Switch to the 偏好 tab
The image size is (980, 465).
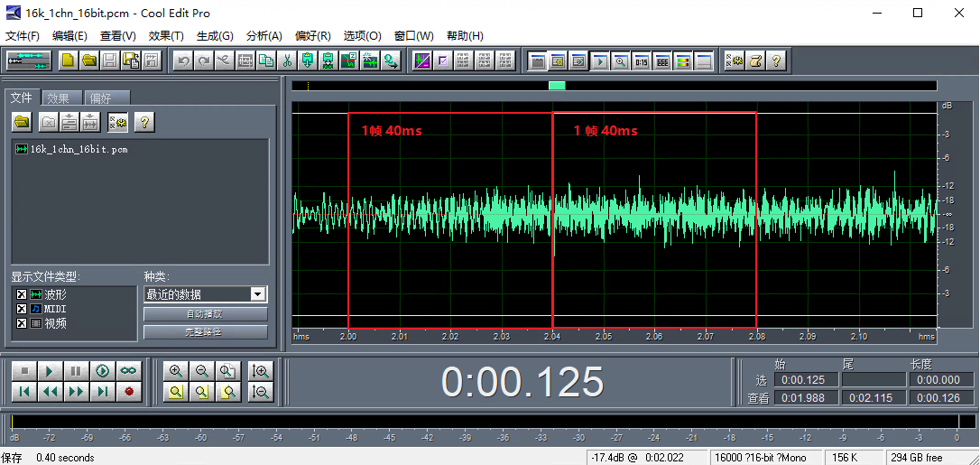click(106, 98)
